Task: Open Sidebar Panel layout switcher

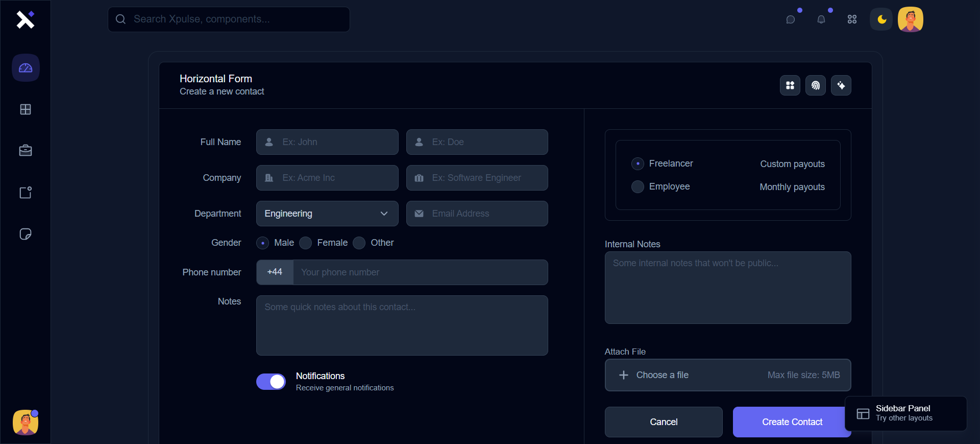Action: [905, 413]
